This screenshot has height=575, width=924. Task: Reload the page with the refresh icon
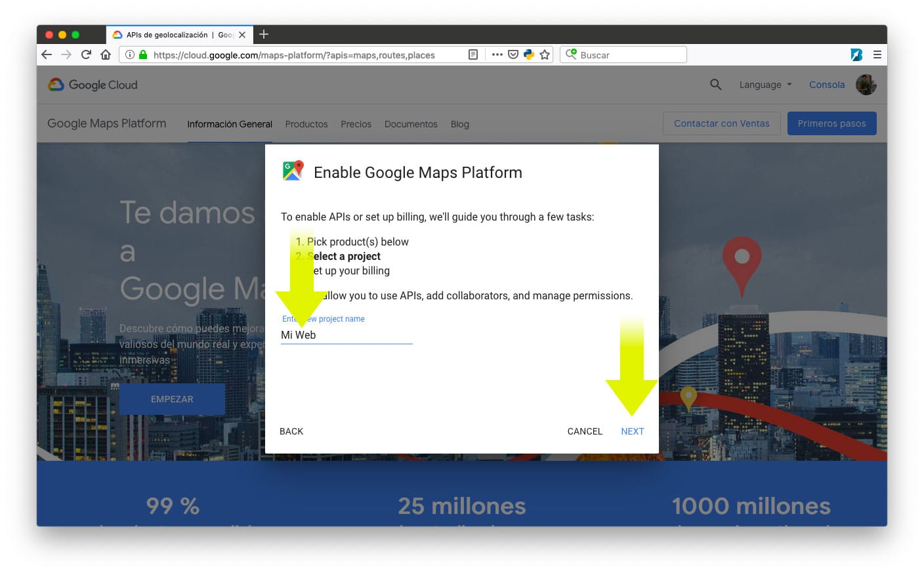coord(86,54)
